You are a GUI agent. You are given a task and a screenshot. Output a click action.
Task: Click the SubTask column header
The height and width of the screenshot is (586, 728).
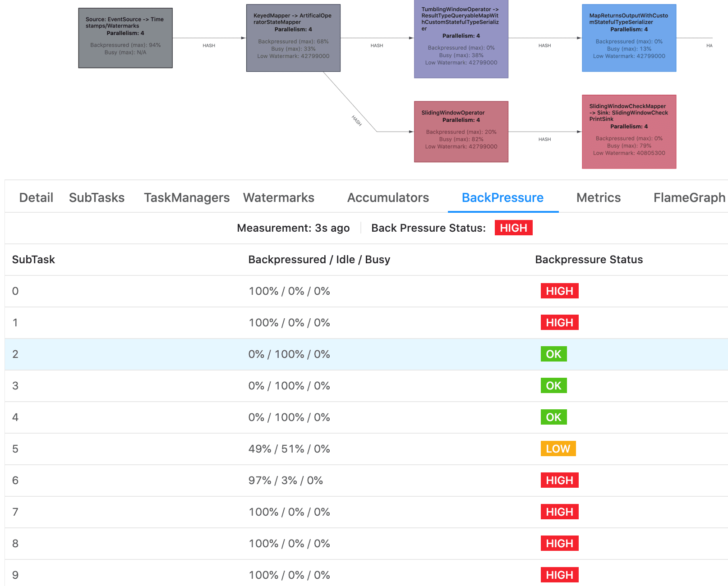coord(33,260)
